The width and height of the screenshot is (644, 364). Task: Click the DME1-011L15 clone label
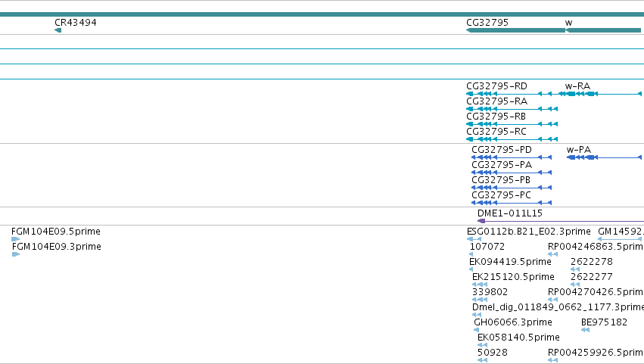click(x=510, y=213)
